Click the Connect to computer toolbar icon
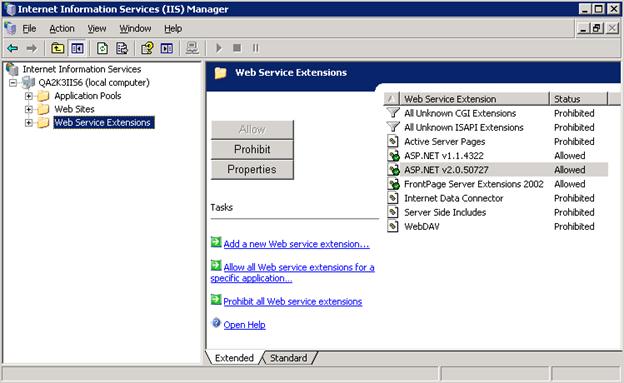 (x=192, y=49)
